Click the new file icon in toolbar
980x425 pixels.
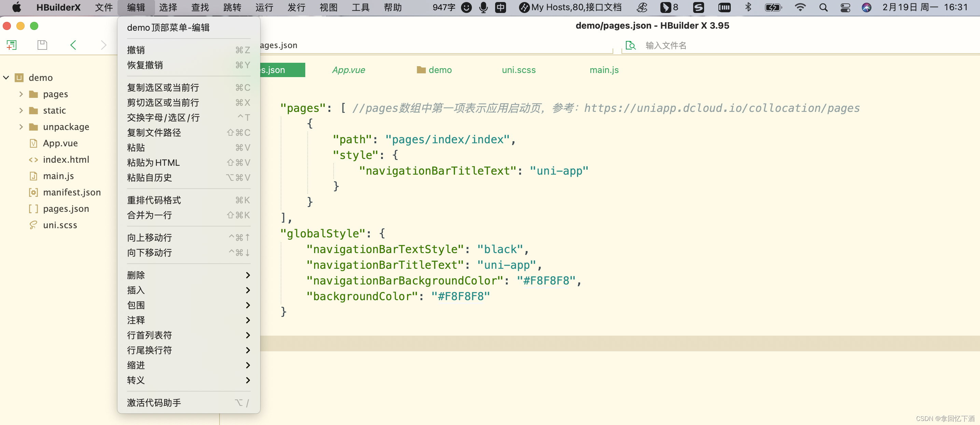click(12, 45)
